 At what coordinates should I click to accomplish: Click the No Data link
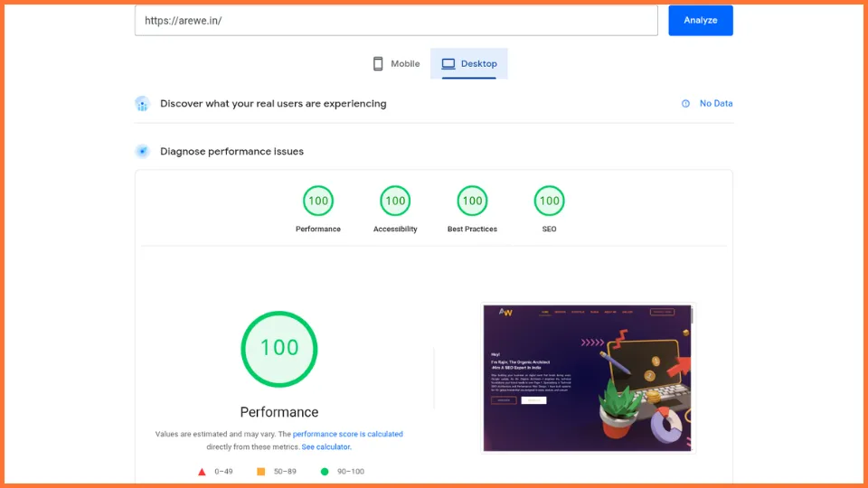point(716,103)
